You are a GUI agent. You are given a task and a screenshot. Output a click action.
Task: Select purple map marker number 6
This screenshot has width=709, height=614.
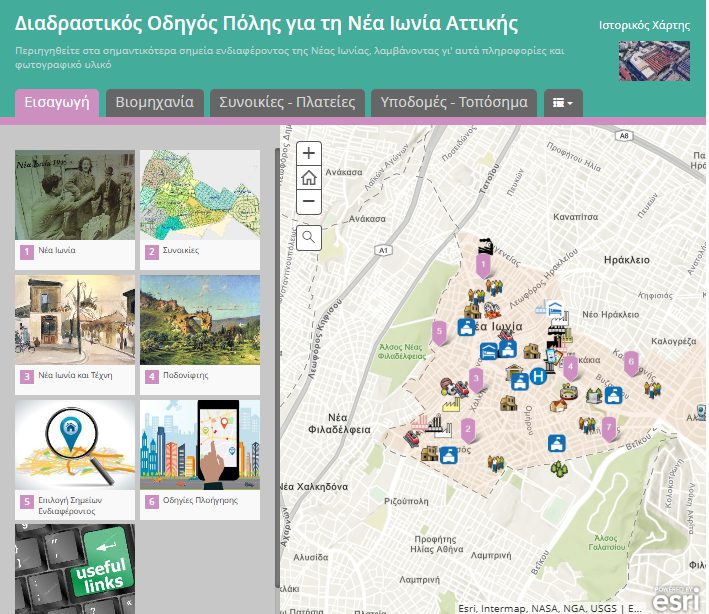[x=631, y=361]
